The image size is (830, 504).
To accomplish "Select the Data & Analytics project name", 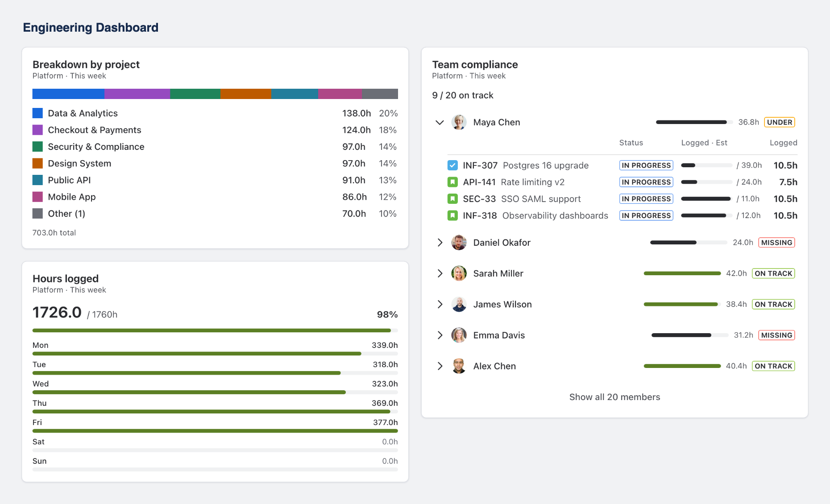I will point(83,113).
